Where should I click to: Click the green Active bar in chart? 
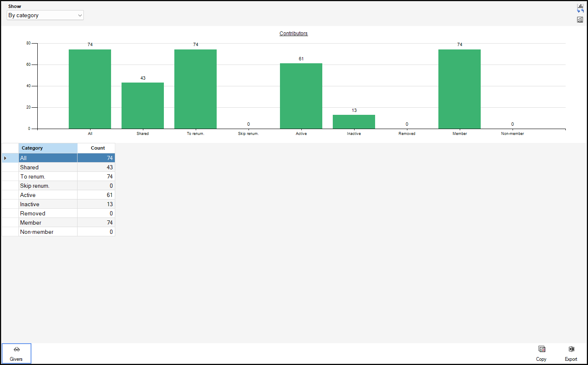coord(301,96)
